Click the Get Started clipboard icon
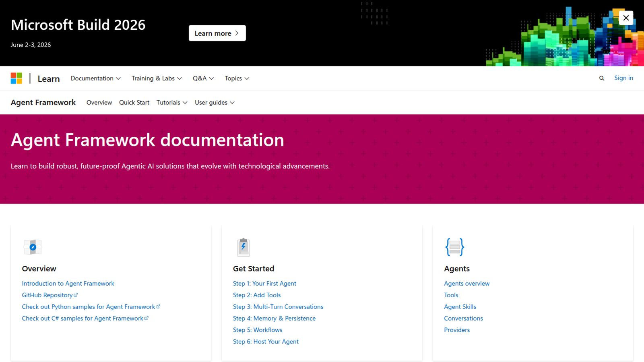This screenshot has width=644, height=362. coord(244,247)
